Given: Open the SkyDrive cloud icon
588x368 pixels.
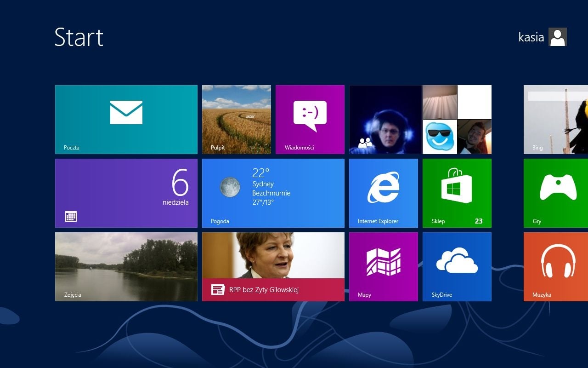Looking at the screenshot, I should 457,260.
